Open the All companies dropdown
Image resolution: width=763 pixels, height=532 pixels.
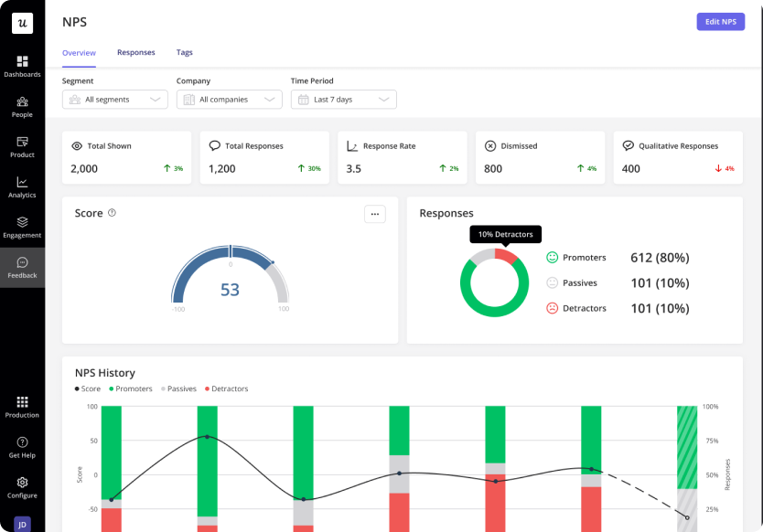(230, 100)
